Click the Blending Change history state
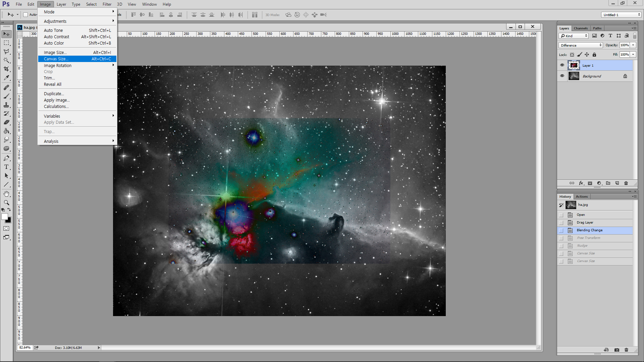 tap(595, 230)
